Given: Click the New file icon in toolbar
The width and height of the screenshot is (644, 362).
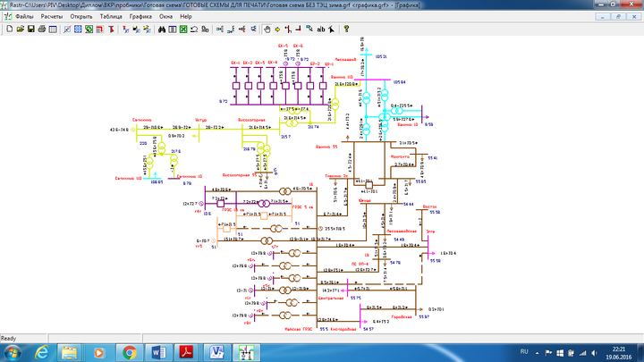Looking at the screenshot, I should pos(9,29).
